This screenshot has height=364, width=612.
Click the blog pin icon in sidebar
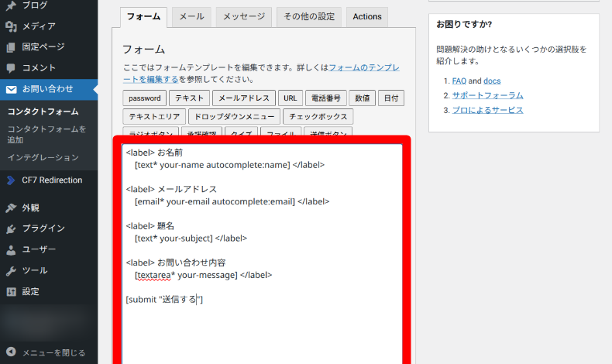11,5
